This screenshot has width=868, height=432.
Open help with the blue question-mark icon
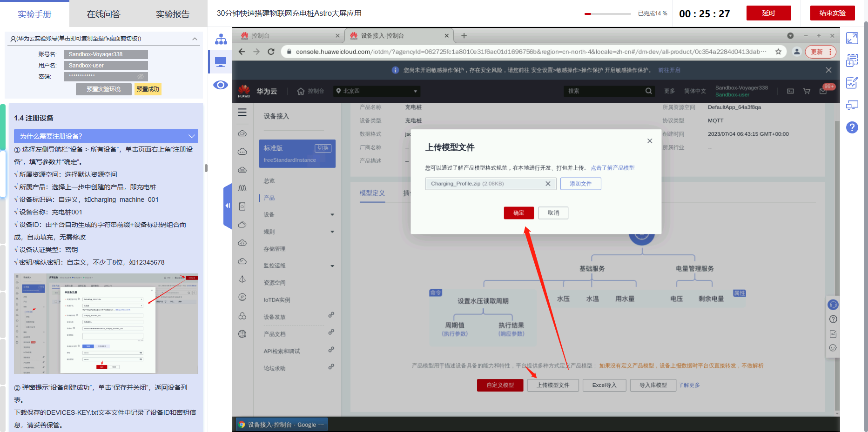coord(852,127)
